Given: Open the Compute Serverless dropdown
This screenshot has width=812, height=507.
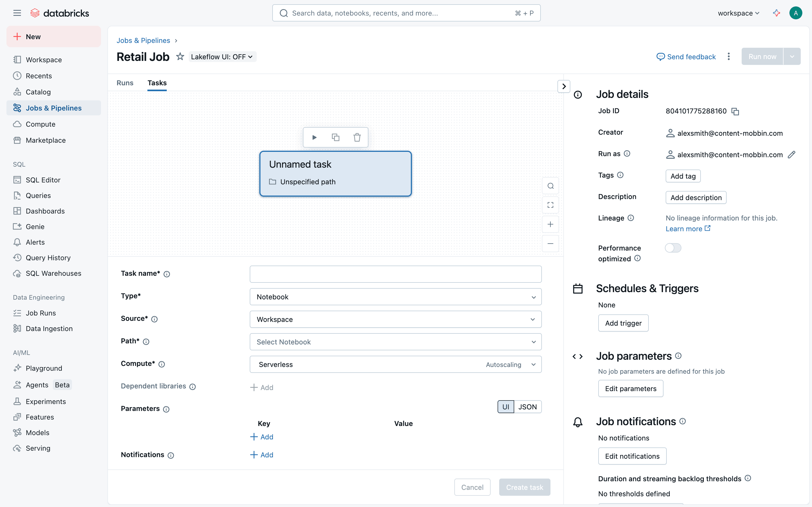Looking at the screenshot, I should pos(395,365).
